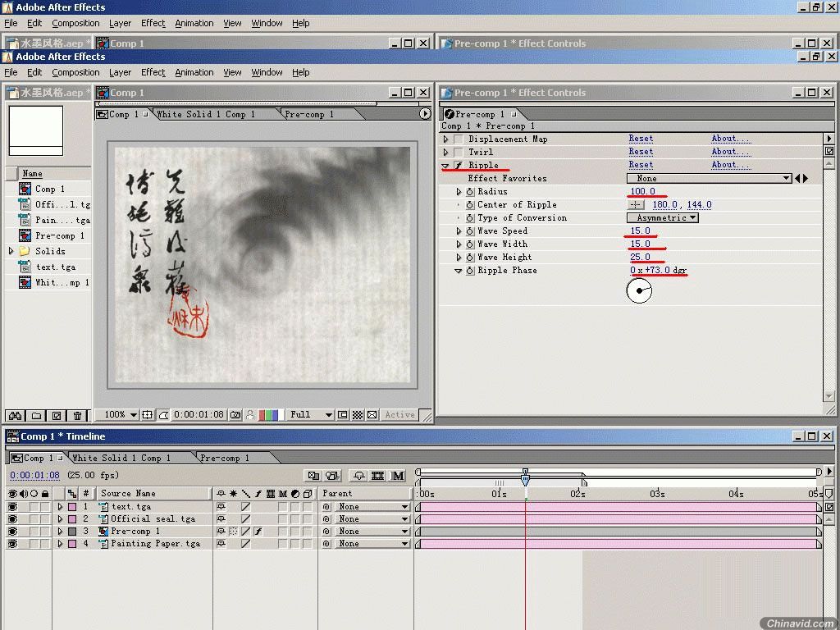Switch to Pre-comp 1 tab in Timeline
The height and width of the screenshot is (630, 840).
pyautogui.click(x=225, y=458)
